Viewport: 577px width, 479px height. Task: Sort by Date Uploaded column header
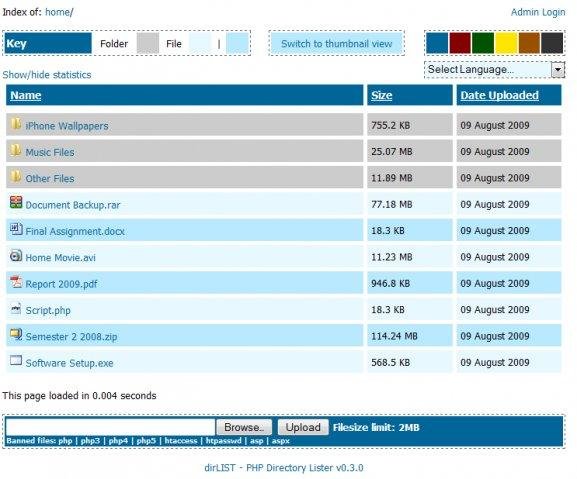click(x=499, y=95)
